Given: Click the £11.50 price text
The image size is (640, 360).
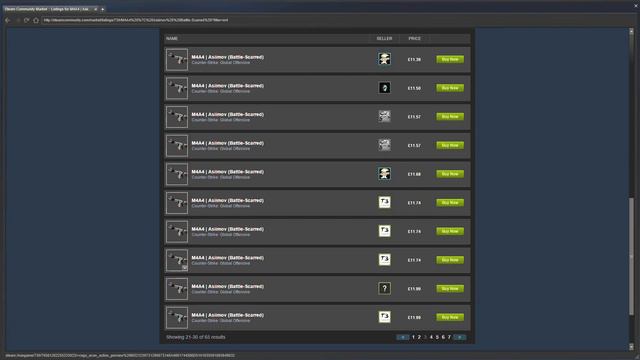Looking at the screenshot, I should point(414,88).
